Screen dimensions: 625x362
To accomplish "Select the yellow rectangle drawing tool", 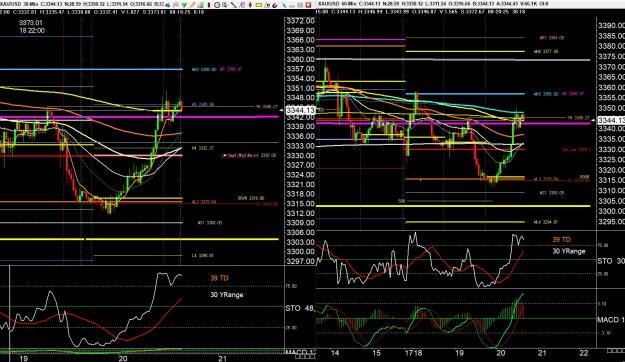I will pyautogui.click(x=259, y=5).
